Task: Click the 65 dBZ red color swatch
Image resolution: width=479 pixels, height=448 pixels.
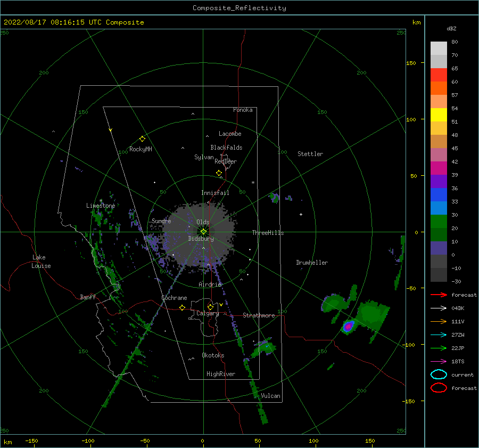Action: (x=439, y=75)
